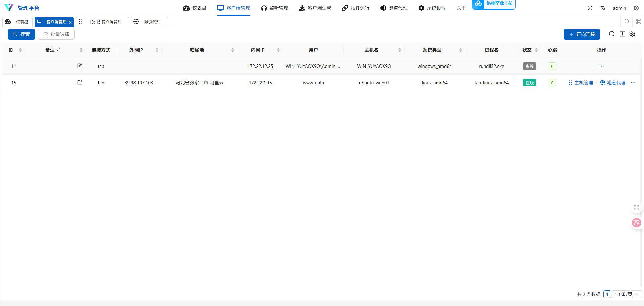The image size is (644, 306).
Task: Edit remark for client ID 11
Action: 80,66
